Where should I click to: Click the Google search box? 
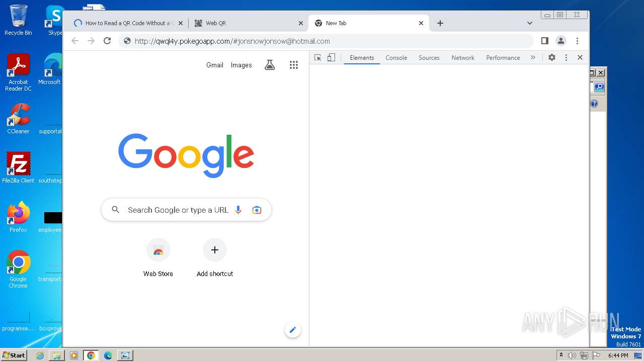pos(186,210)
